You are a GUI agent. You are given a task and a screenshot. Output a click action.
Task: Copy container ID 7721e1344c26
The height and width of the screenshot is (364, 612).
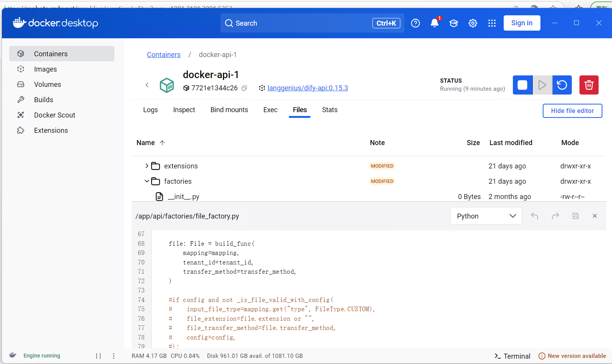click(x=244, y=88)
